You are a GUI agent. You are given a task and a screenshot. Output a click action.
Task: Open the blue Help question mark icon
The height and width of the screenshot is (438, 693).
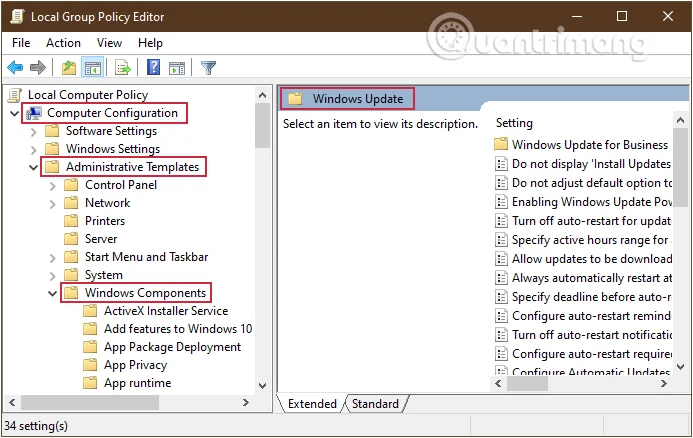click(x=153, y=68)
